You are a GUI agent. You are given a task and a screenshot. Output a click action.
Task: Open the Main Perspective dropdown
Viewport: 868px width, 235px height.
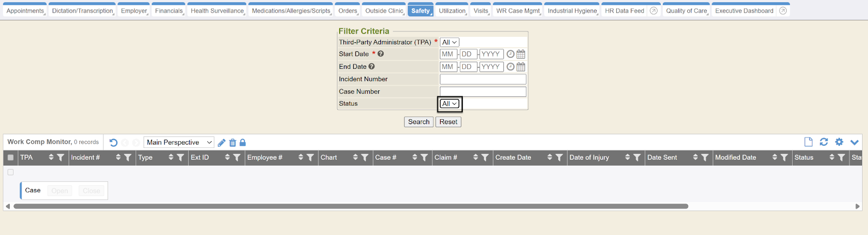(178, 142)
